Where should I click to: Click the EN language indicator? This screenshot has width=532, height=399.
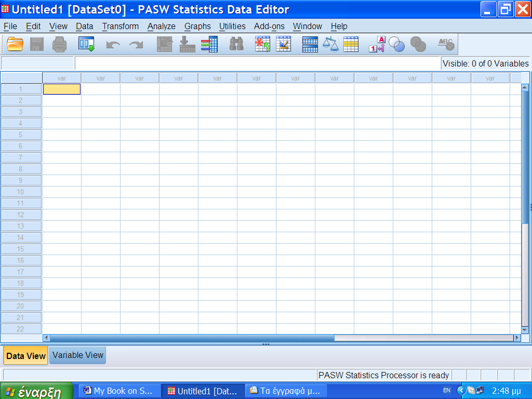tap(447, 391)
